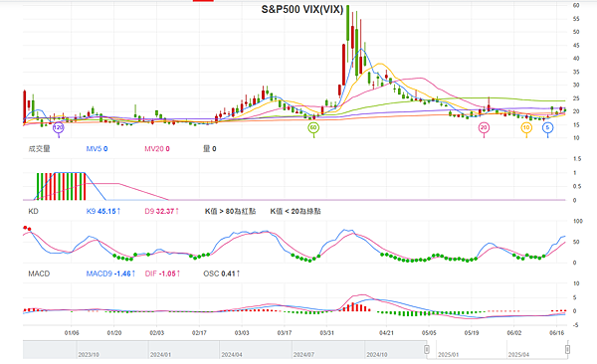The width and height of the screenshot is (597, 364).
Task: Click the K值 > 80為紅點 note
Action: click(231, 211)
